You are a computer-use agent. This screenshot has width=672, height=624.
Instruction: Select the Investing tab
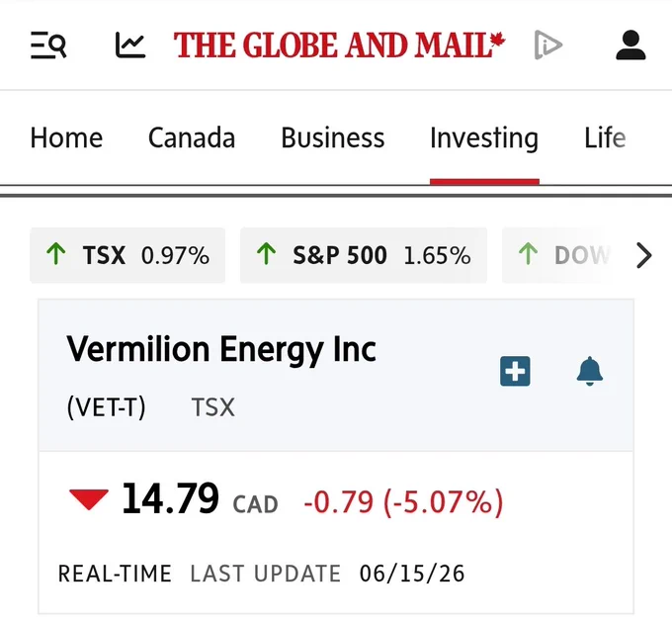[484, 138]
